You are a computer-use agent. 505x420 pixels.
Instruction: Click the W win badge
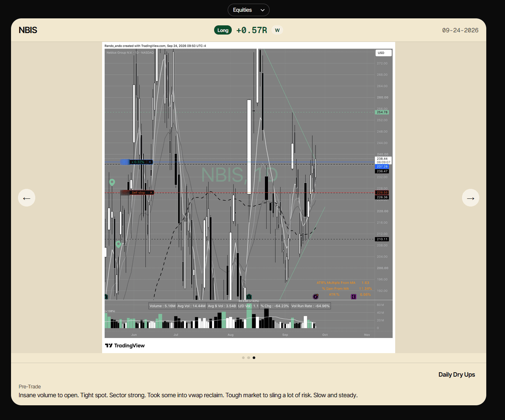pos(277,30)
